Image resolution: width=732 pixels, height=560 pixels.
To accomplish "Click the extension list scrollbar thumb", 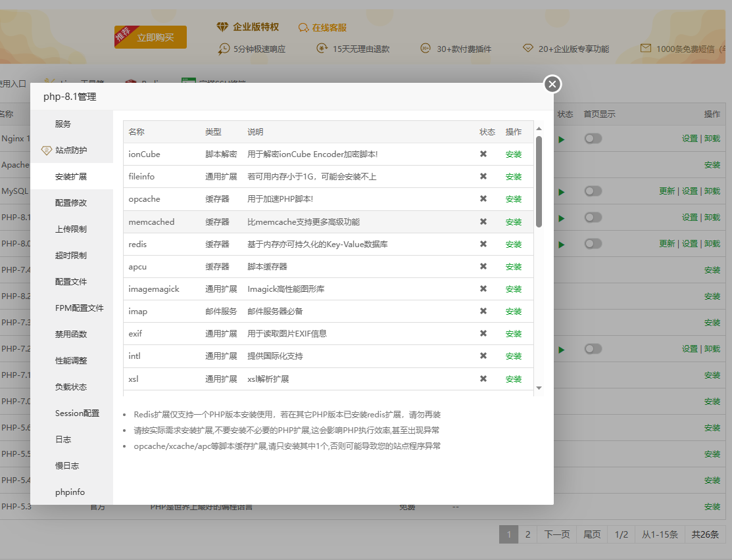I will coord(539,181).
